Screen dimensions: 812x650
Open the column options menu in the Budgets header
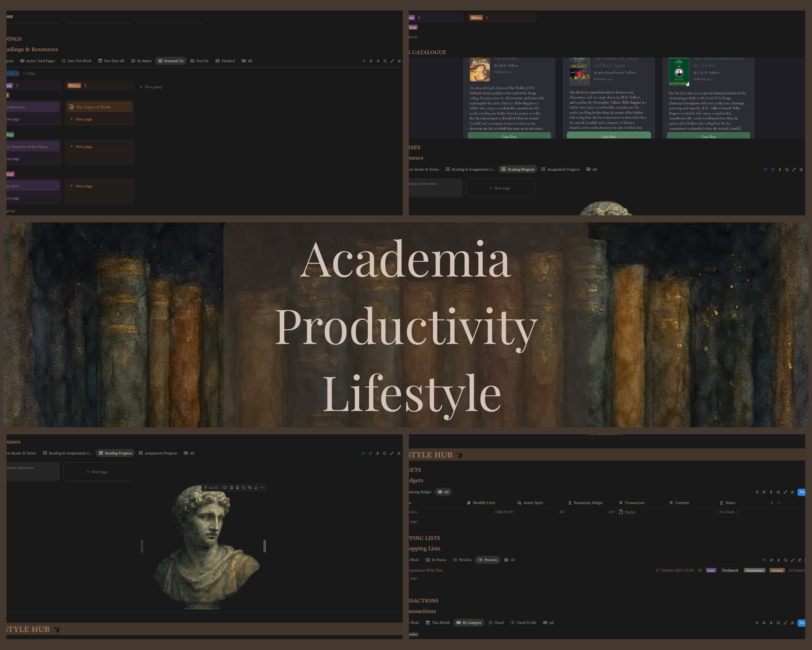(x=779, y=503)
